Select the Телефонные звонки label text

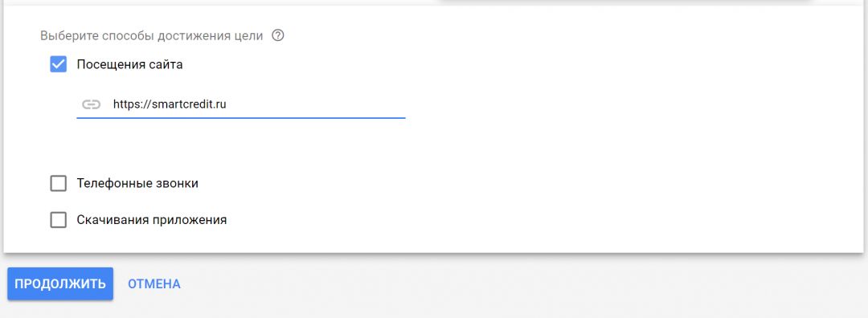point(137,184)
